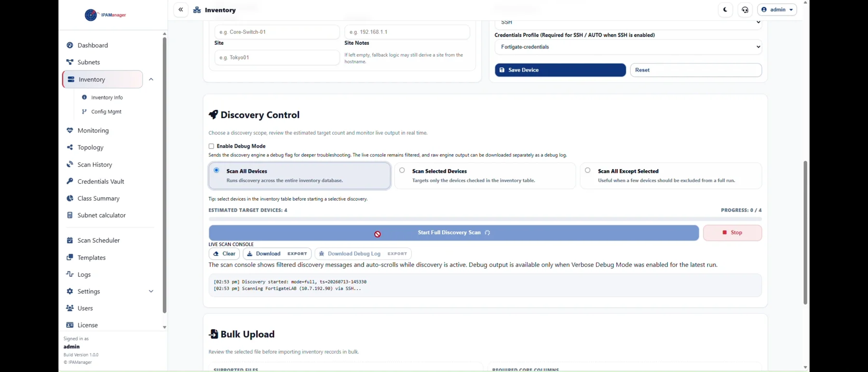The width and height of the screenshot is (868, 372).
Task: Click the Templates copy icon
Action: pos(70,257)
